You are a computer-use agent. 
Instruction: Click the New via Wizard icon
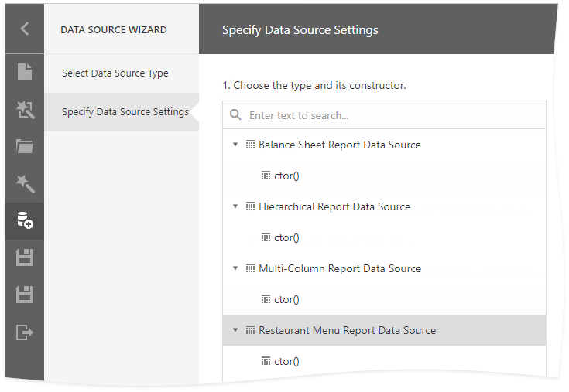tap(25, 109)
